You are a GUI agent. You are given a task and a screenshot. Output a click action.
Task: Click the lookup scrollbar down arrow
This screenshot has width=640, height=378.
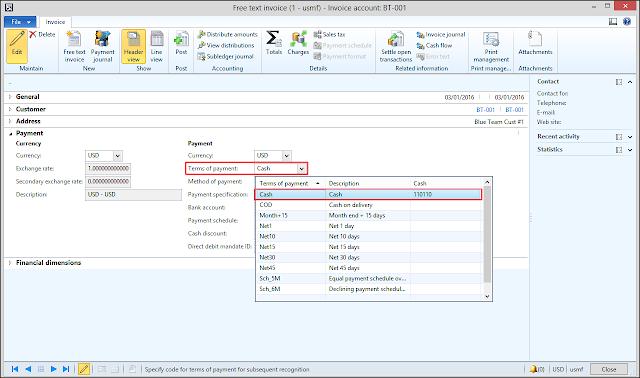pos(487,297)
